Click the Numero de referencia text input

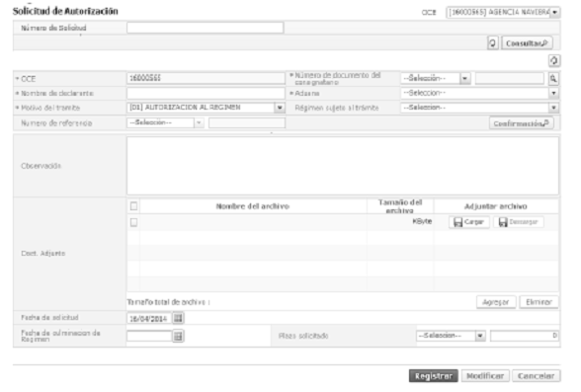(247, 122)
